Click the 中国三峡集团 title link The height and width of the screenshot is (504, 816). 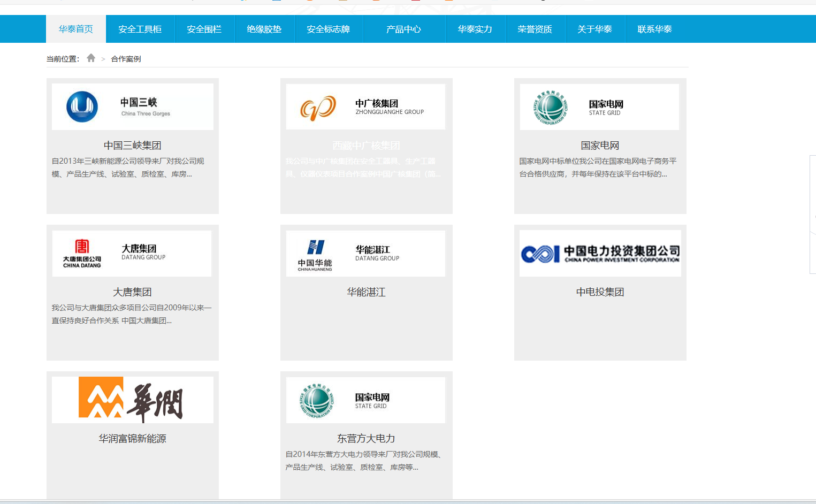click(x=133, y=146)
